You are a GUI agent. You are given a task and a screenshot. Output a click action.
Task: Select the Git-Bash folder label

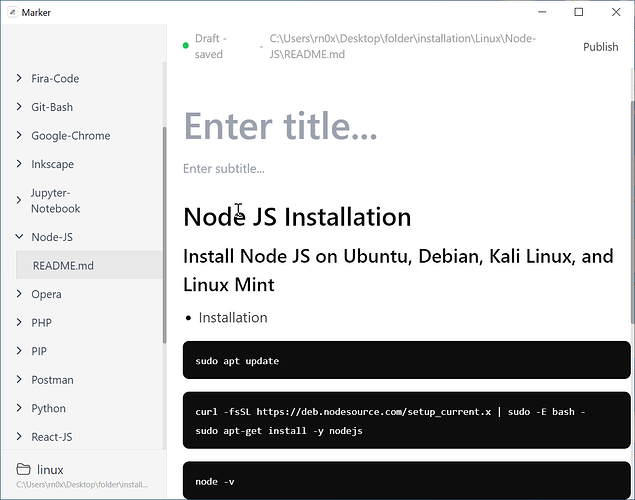pos(52,107)
